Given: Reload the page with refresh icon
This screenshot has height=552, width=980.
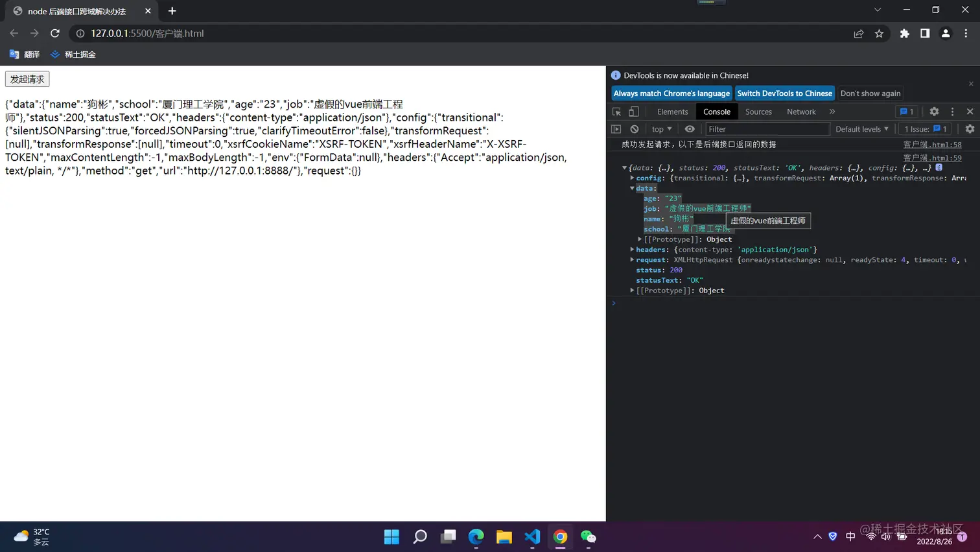Looking at the screenshot, I should click(55, 33).
